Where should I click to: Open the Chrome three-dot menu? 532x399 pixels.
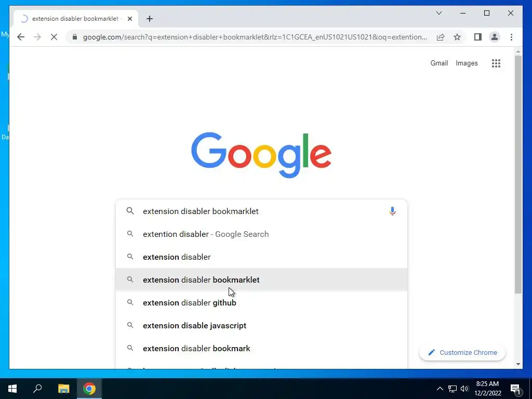tap(511, 37)
